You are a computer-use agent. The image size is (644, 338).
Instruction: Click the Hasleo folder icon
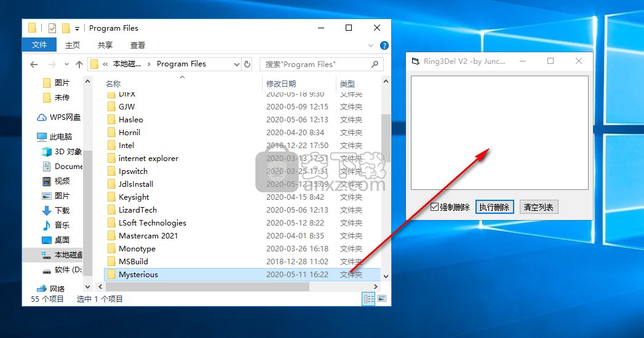(x=111, y=120)
